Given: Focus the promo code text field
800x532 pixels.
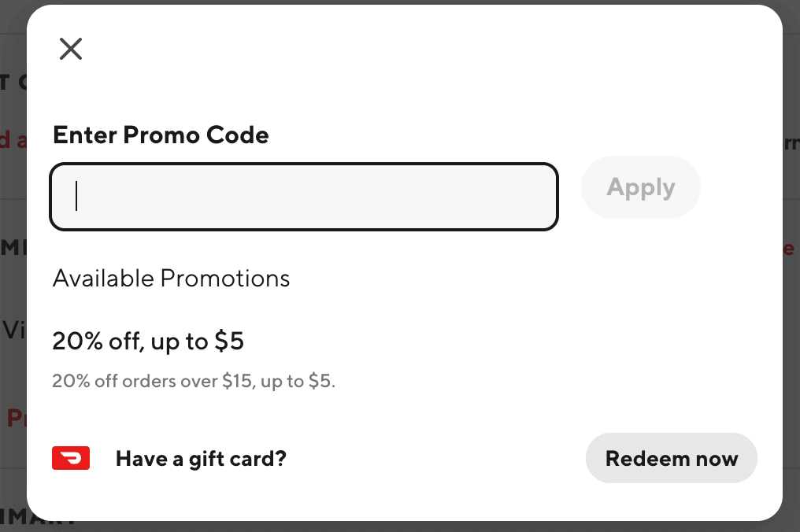Looking at the screenshot, I should [304, 197].
